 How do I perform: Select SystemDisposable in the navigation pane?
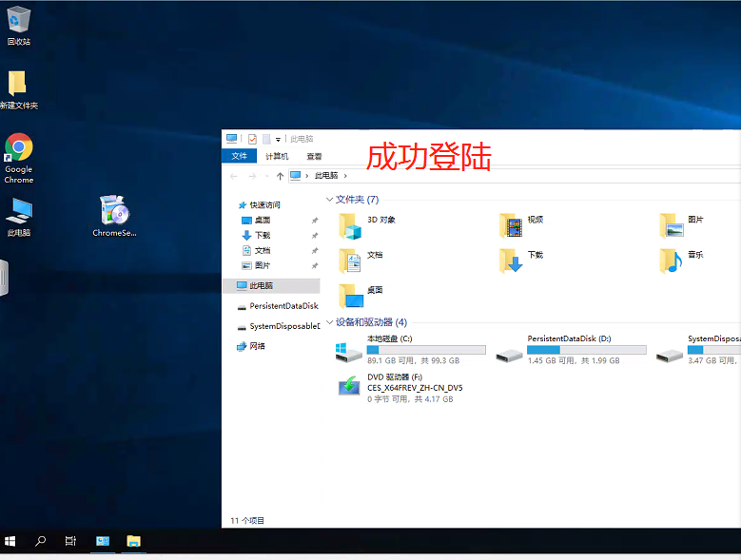tap(278, 326)
